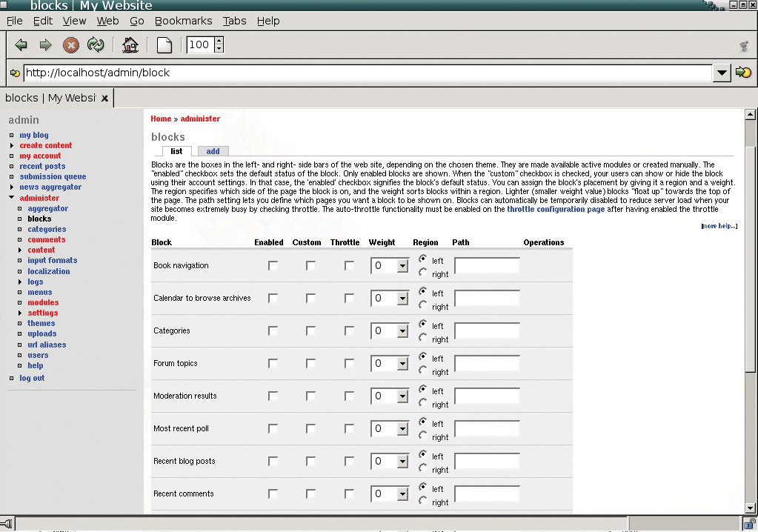Stop loading with the red Stop icon
This screenshot has height=532, width=758.
[x=71, y=45]
